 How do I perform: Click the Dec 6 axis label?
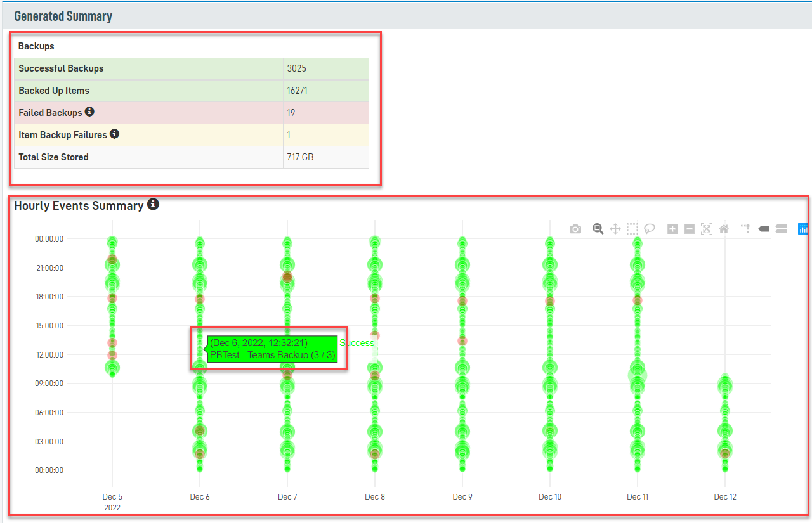pyautogui.click(x=200, y=497)
